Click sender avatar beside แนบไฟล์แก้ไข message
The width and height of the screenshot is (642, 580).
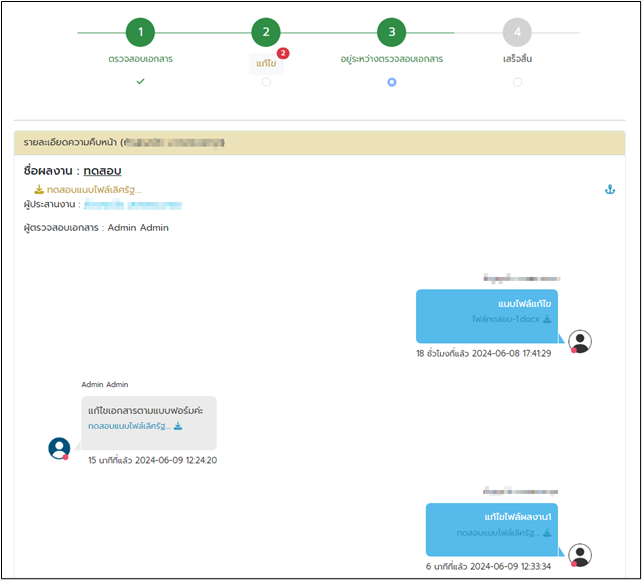[580, 341]
